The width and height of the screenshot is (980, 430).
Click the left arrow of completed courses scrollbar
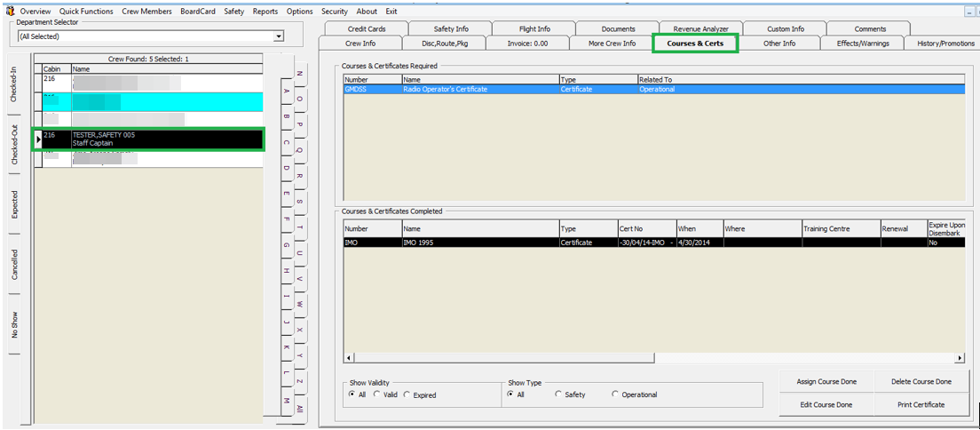[349, 358]
